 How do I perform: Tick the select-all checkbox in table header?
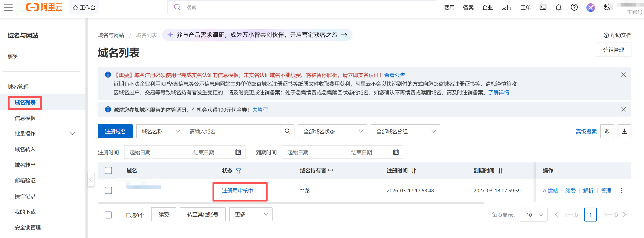click(108, 170)
